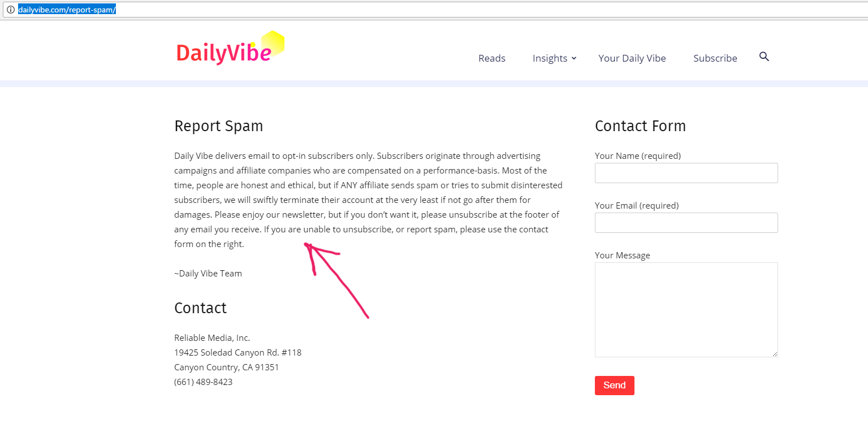Click the Contact Form heading
868x437 pixels.
pos(640,126)
